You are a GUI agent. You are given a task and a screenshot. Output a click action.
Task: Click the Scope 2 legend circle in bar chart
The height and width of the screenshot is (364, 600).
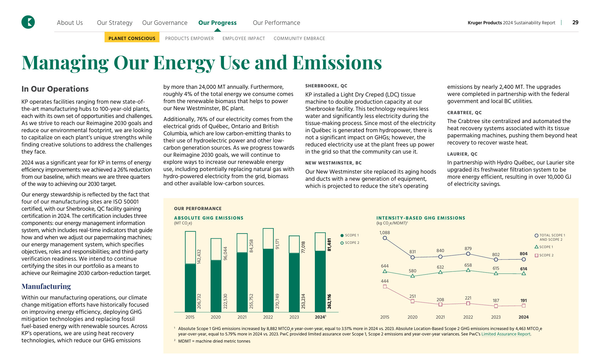click(342, 243)
